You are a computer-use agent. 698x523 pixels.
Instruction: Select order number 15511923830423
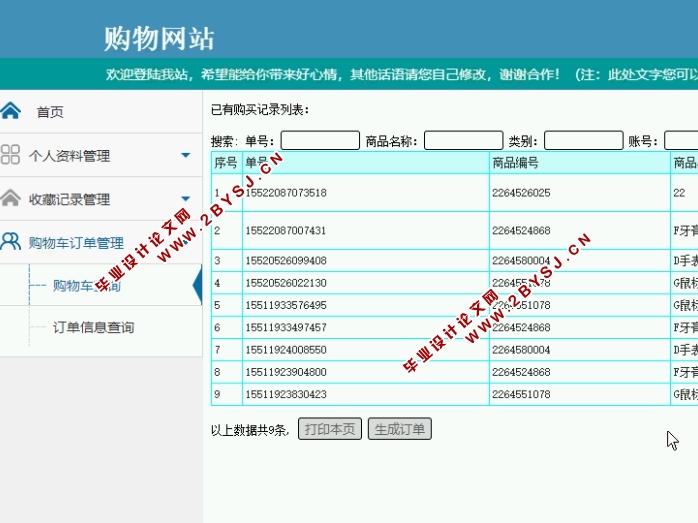click(286, 394)
